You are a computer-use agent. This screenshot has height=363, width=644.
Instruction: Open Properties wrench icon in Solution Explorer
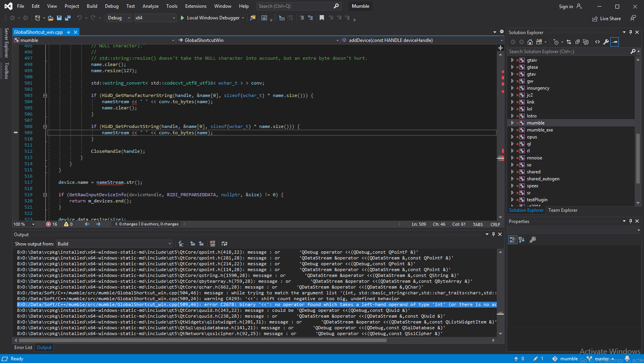(606, 42)
